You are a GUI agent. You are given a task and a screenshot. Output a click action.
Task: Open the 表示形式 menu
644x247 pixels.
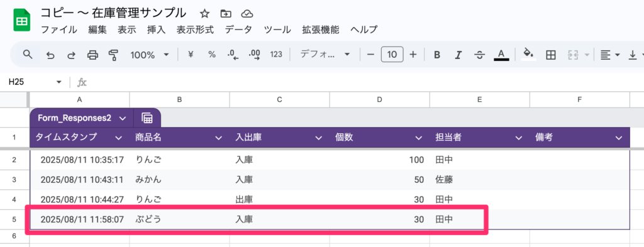(x=195, y=30)
